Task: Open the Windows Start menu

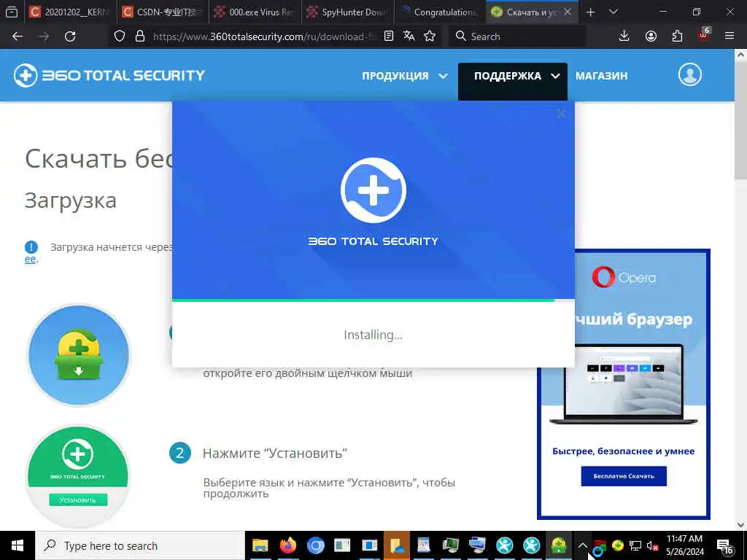Action: (x=18, y=545)
